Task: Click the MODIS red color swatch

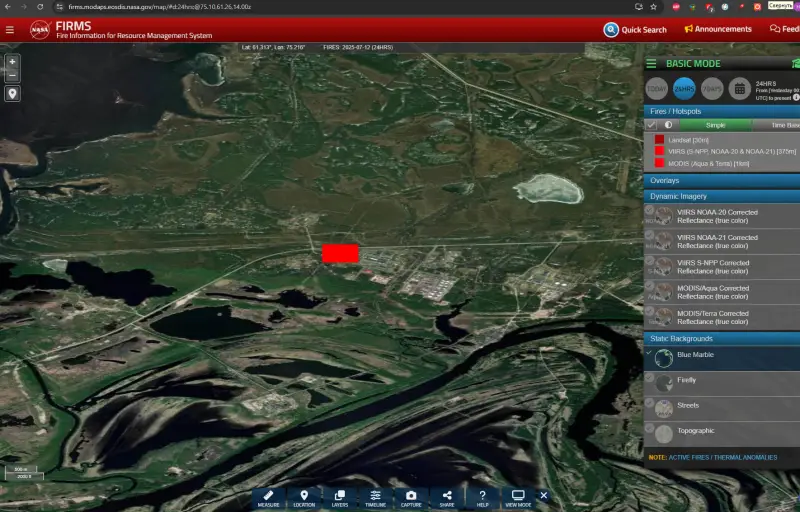Action: [659, 162]
